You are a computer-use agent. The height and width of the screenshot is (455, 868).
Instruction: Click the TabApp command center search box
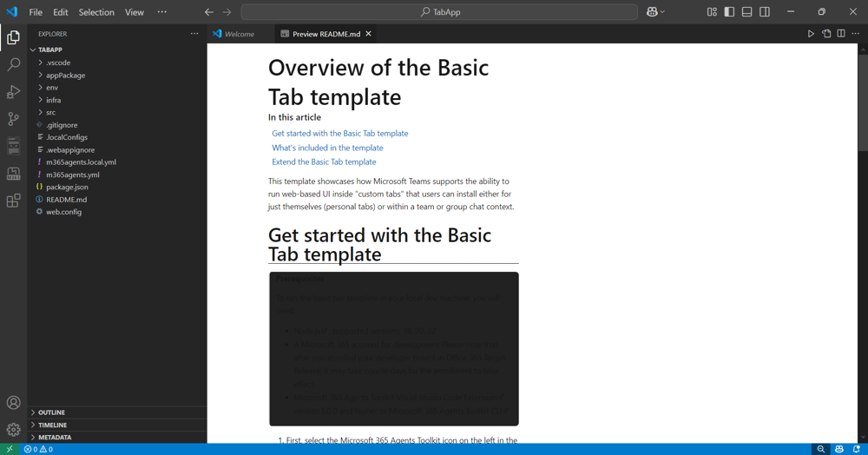439,11
